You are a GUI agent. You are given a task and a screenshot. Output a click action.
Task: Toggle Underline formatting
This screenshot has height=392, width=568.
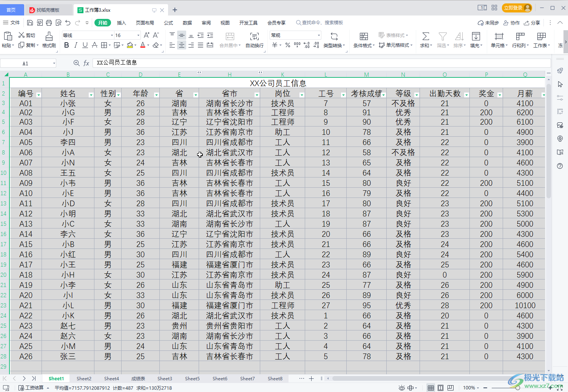tap(85, 45)
